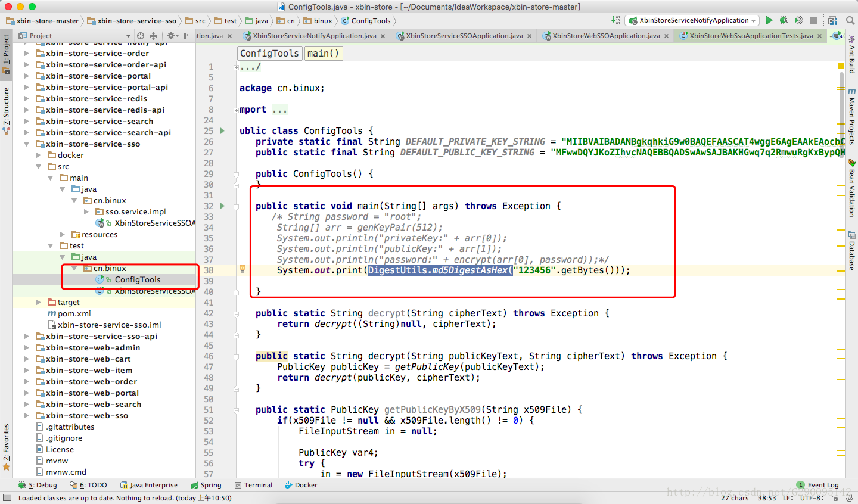Toggle the Project side tool window button
The width and height of the screenshot is (858, 504).
(x=6, y=54)
